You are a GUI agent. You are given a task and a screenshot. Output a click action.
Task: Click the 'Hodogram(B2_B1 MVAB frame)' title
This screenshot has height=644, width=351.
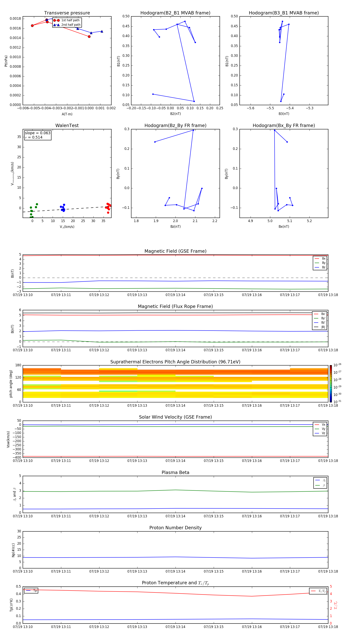175,13
